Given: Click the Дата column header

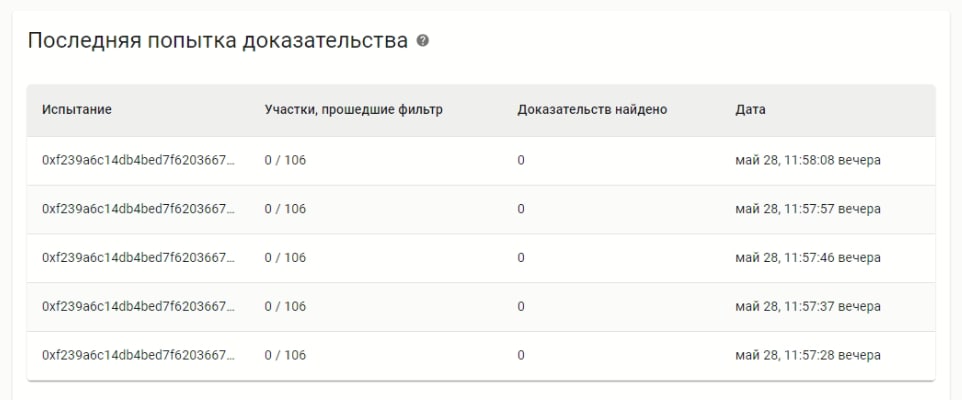Looking at the screenshot, I should click(x=750, y=110).
